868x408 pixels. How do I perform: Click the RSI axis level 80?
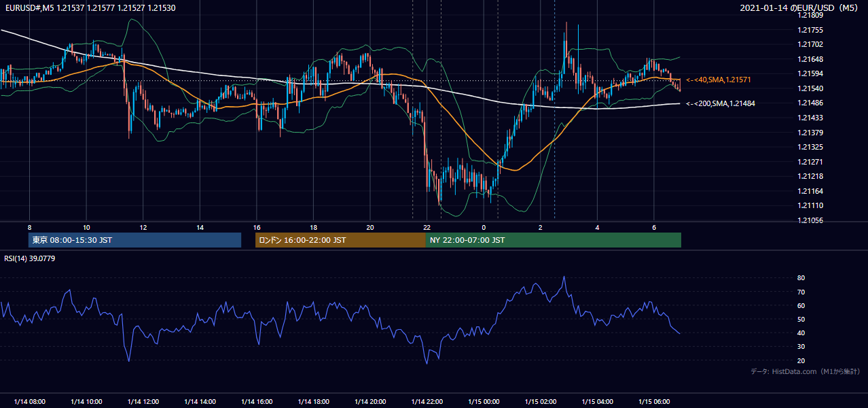point(801,278)
